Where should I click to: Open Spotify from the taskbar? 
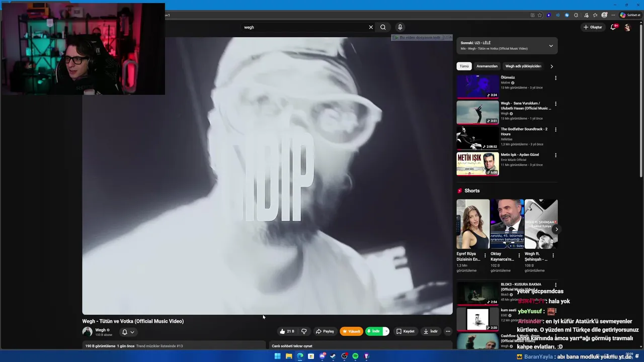coord(355,356)
